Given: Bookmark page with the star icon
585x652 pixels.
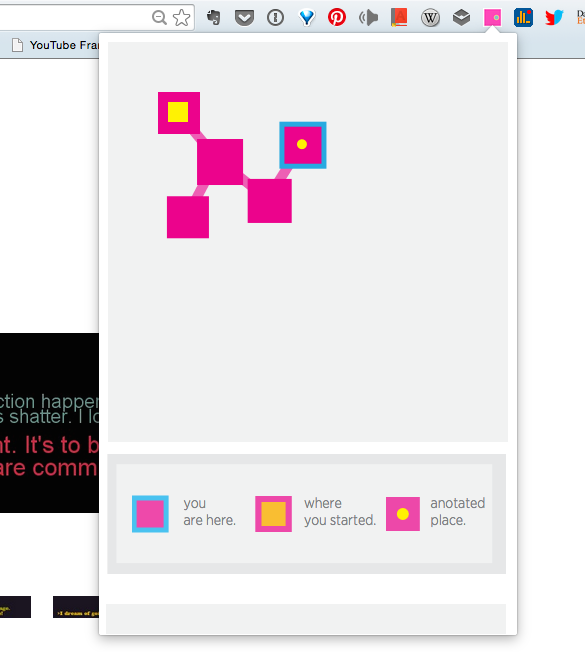Looking at the screenshot, I should (182, 18).
